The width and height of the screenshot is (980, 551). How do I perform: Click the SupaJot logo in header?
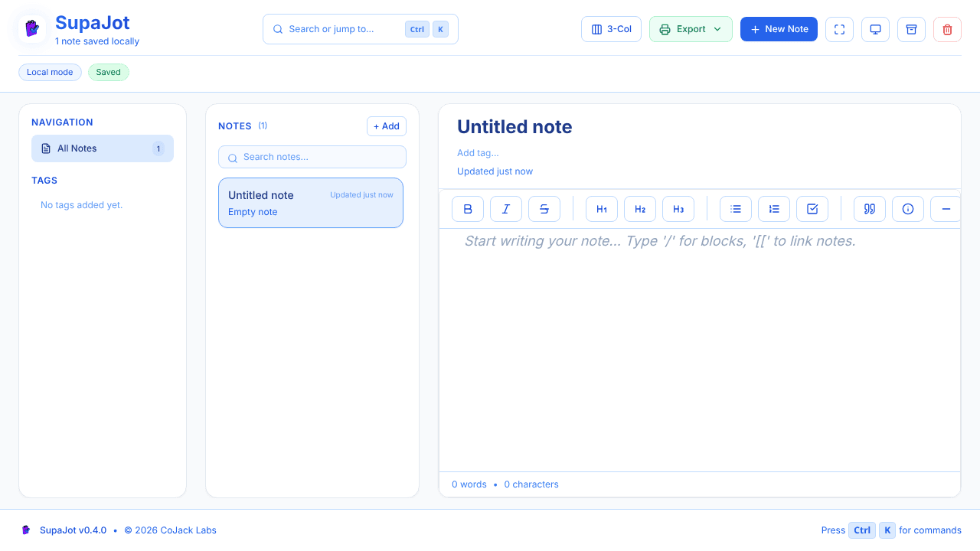[x=32, y=28]
